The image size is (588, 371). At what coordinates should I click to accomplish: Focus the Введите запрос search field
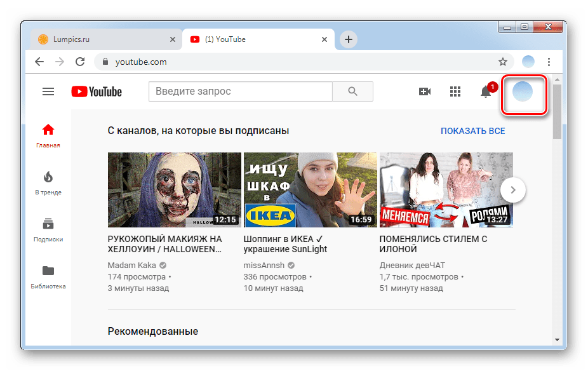click(240, 91)
